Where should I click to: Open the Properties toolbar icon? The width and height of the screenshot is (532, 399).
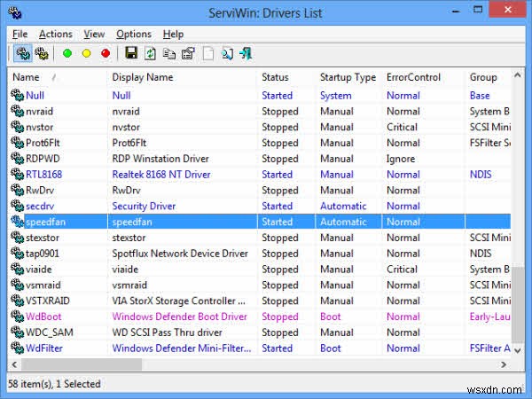(188, 53)
